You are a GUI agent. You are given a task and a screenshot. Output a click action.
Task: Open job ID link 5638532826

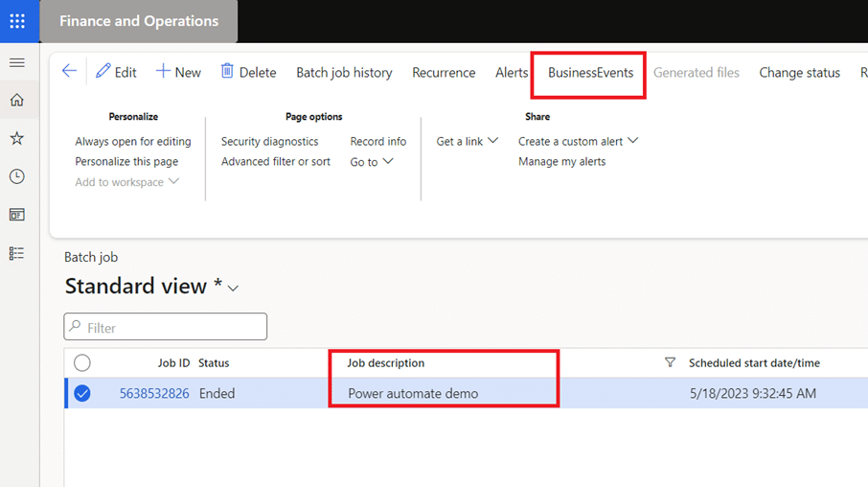[154, 393]
